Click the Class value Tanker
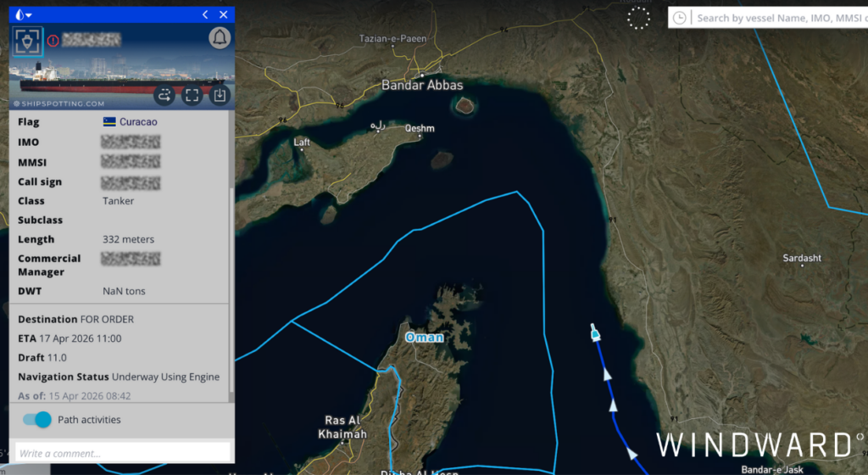Screen dimensions: 868x475 coord(118,201)
